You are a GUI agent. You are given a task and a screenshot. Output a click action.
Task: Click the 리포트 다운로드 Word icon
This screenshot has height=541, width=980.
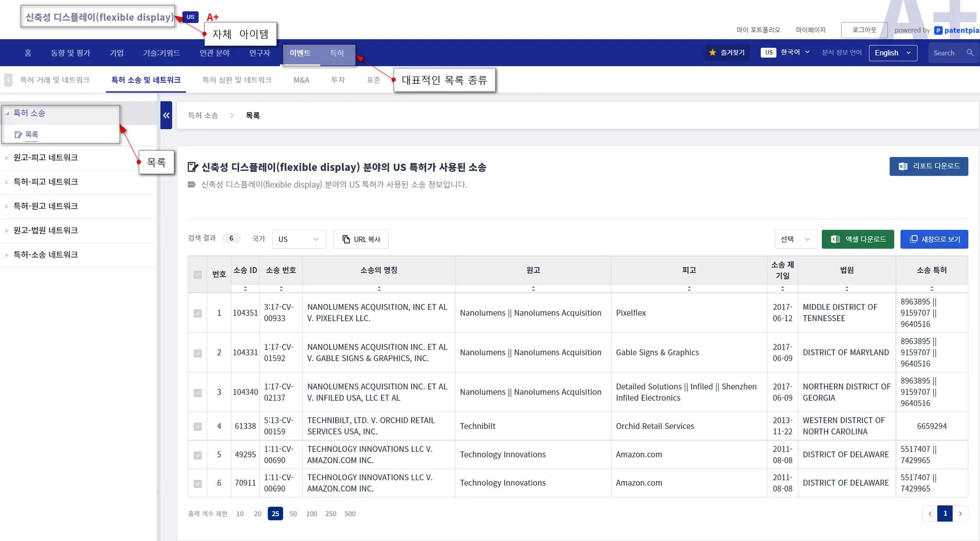902,166
